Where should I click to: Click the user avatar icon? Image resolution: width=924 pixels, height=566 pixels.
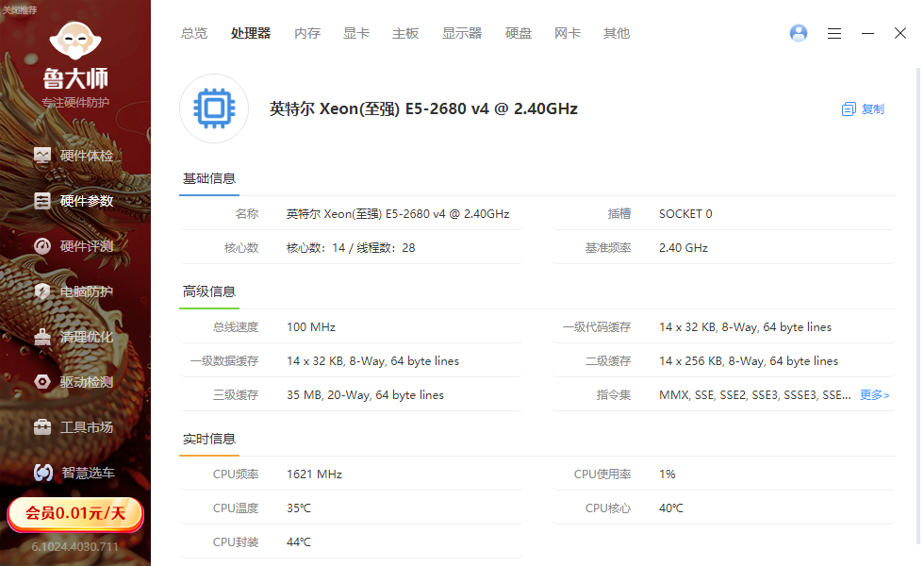798,33
